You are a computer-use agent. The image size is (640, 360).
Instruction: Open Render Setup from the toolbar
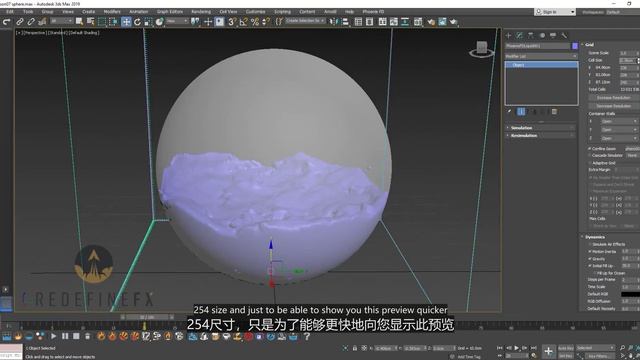click(x=431, y=22)
